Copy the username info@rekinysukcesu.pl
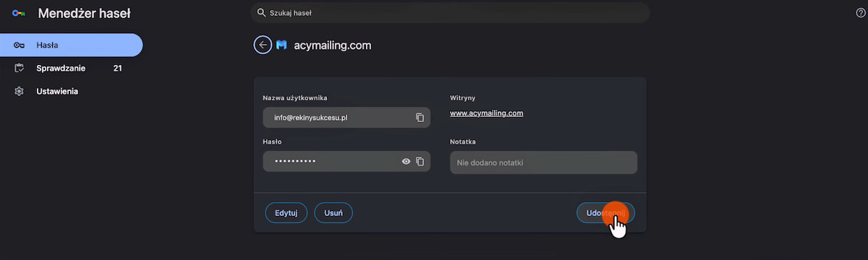 pos(420,118)
